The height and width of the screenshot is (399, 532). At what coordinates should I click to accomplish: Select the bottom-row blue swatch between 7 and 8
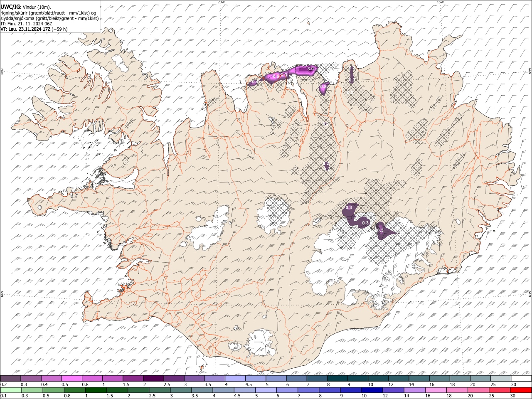coord(308,390)
